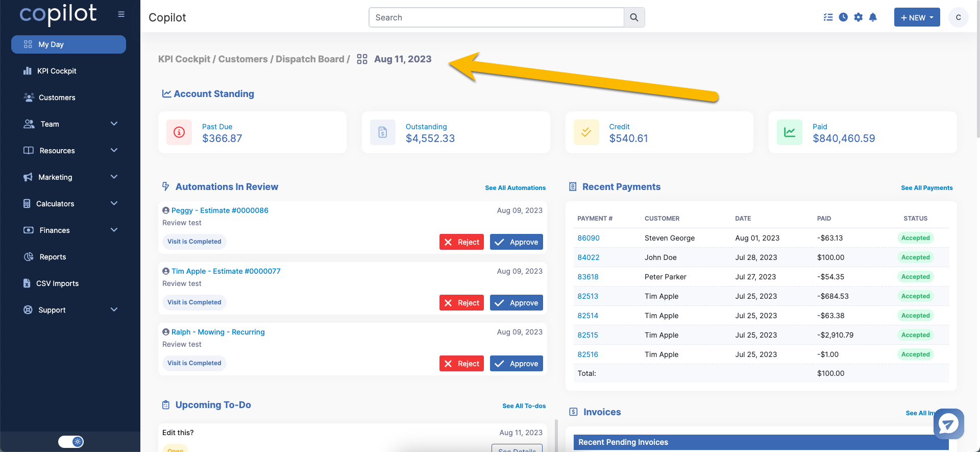This screenshot has height=452, width=980.
Task: Click the search magnifier button
Action: tap(634, 17)
